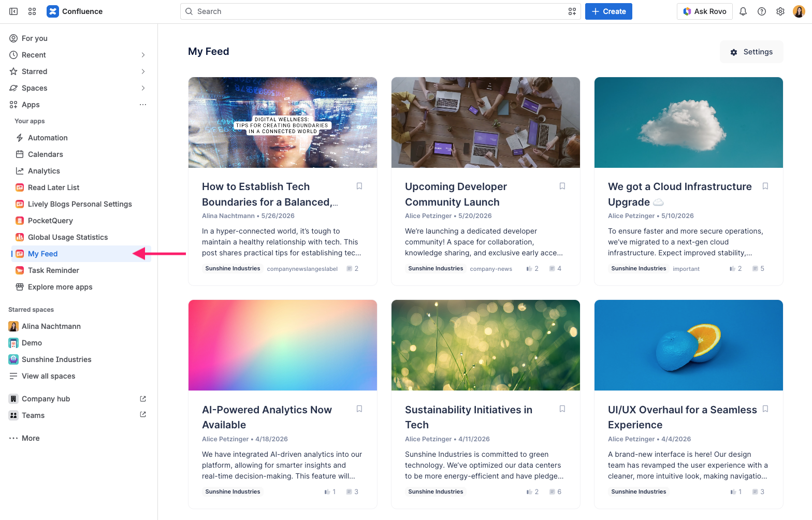The height and width of the screenshot is (520, 812).
Task: Open the help question mark icon
Action: coord(762,11)
